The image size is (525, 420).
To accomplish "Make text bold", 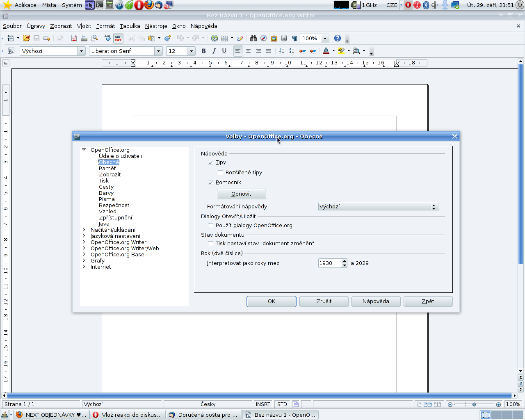I will [204, 51].
